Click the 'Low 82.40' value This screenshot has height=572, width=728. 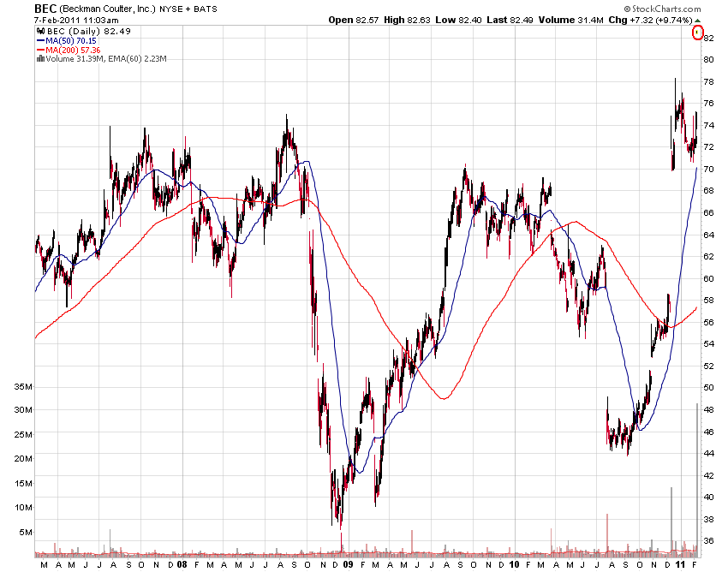[458, 20]
